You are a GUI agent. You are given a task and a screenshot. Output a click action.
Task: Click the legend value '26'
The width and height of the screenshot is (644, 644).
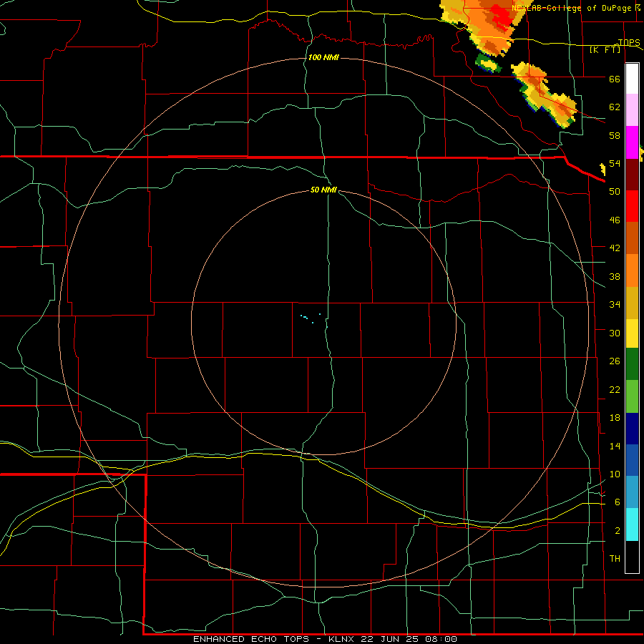pyautogui.click(x=615, y=361)
